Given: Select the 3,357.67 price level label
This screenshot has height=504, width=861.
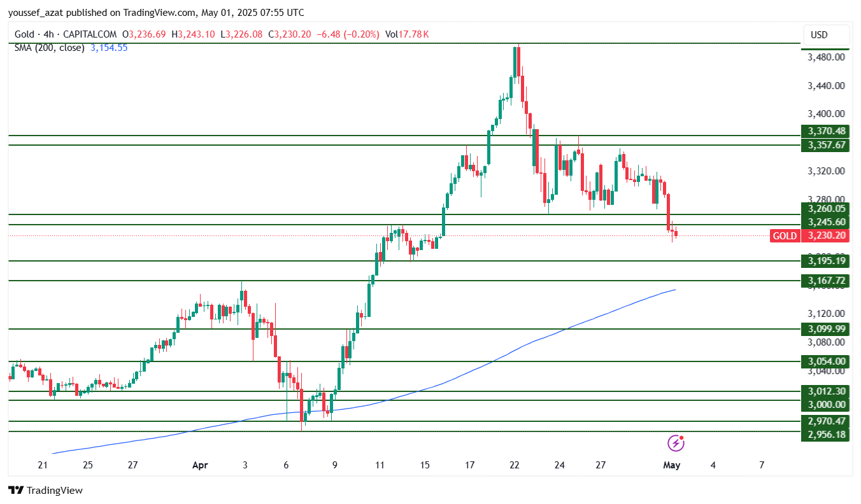Looking at the screenshot, I should [x=826, y=146].
